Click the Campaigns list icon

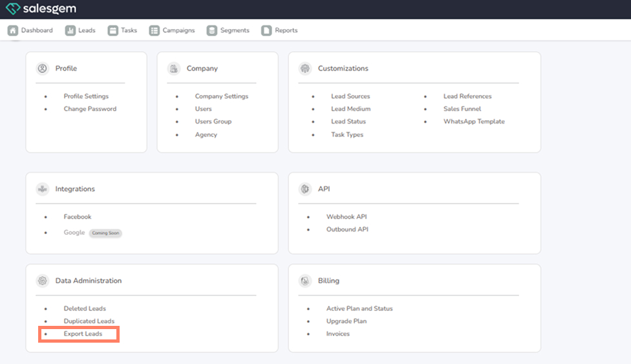(154, 30)
